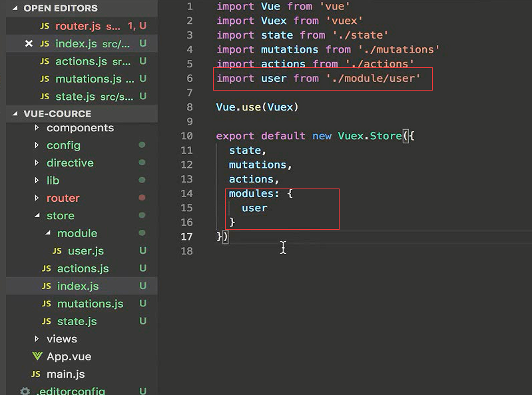Image resolution: width=532 pixels, height=395 pixels.
Task: Click line number 17 in the gutter
Action: point(186,236)
